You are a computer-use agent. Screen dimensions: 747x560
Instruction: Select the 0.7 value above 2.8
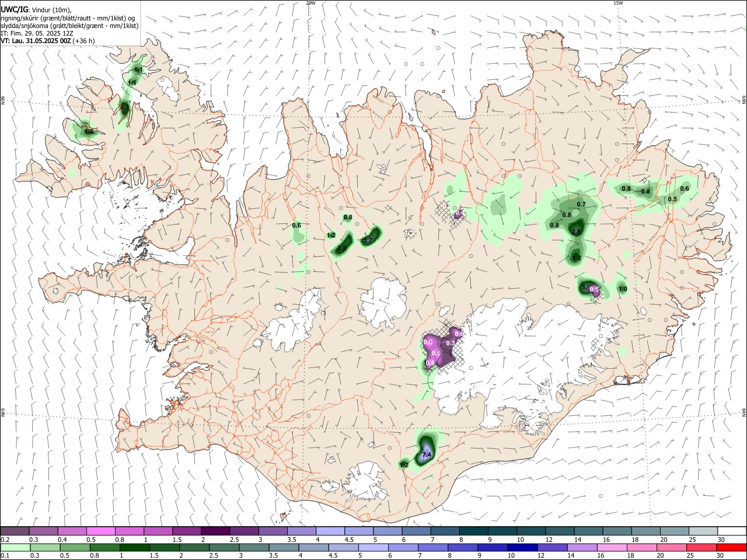581,204
